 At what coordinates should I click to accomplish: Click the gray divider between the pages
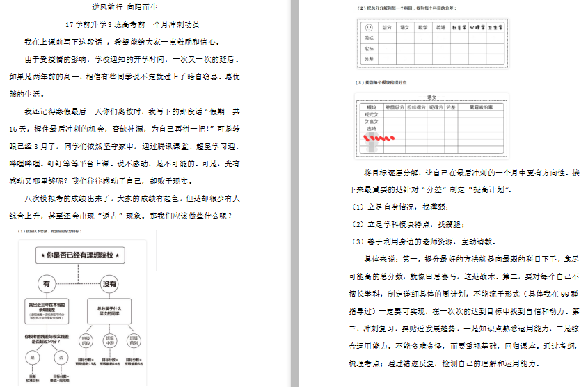coord(294,193)
